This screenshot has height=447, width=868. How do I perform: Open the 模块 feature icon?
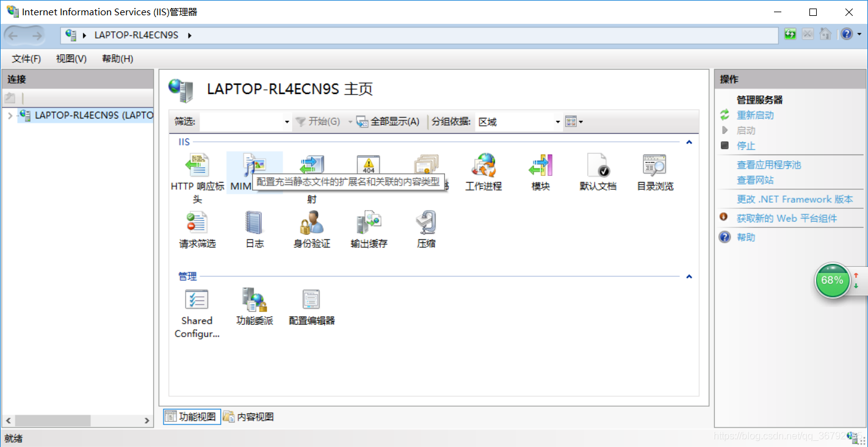[x=540, y=165]
